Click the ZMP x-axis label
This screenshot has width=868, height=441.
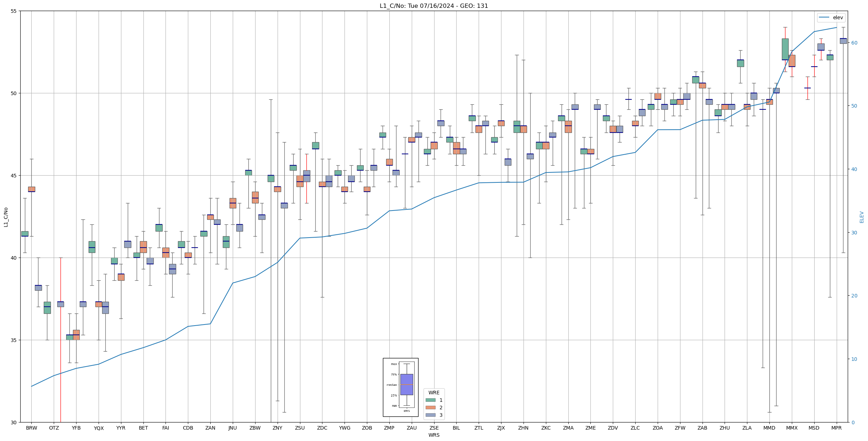(389, 428)
